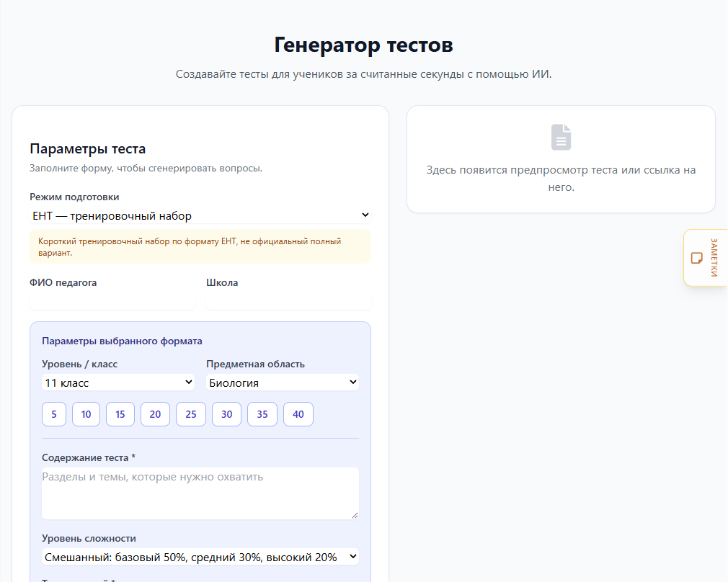Expand the Уровень / класс dropdown

click(118, 382)
